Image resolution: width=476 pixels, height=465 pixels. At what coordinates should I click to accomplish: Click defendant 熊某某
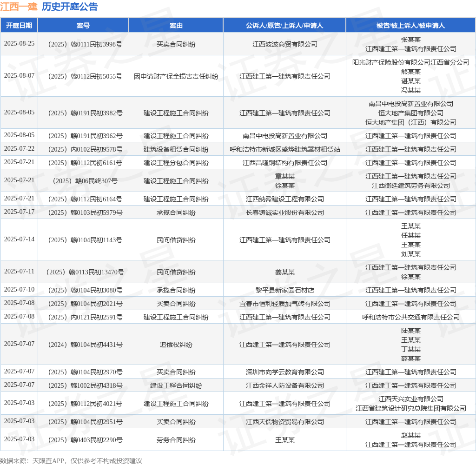point(411,72)
